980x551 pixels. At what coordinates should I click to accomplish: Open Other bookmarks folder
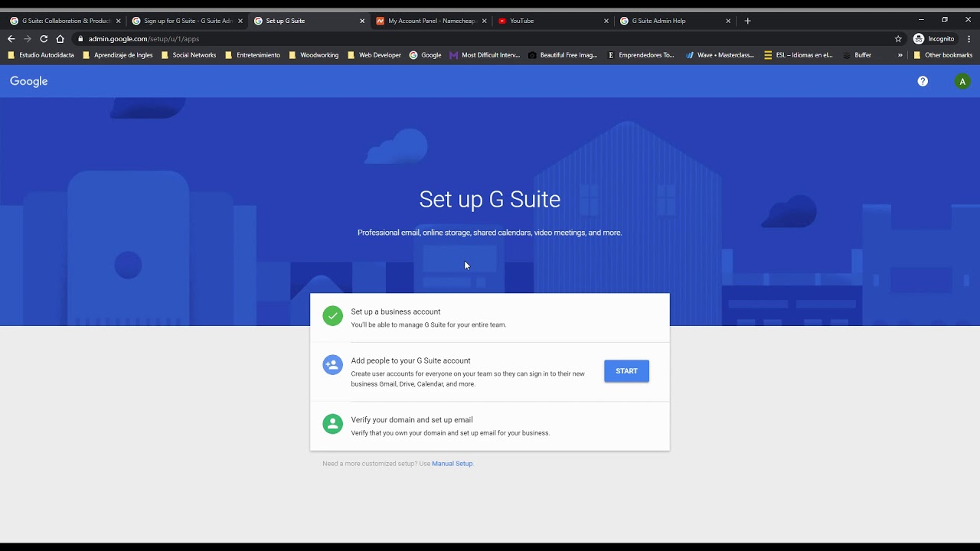[942, 55]
